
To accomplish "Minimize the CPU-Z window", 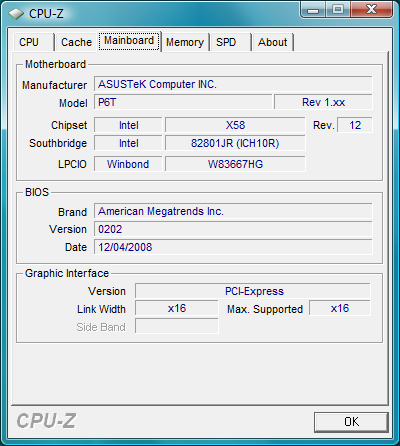I will (312, 10).
